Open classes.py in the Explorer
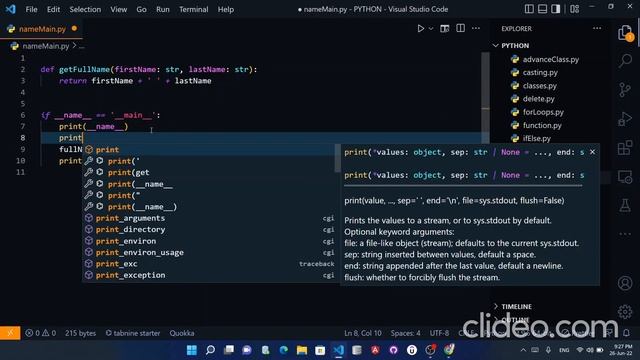 tap(539, 86)
